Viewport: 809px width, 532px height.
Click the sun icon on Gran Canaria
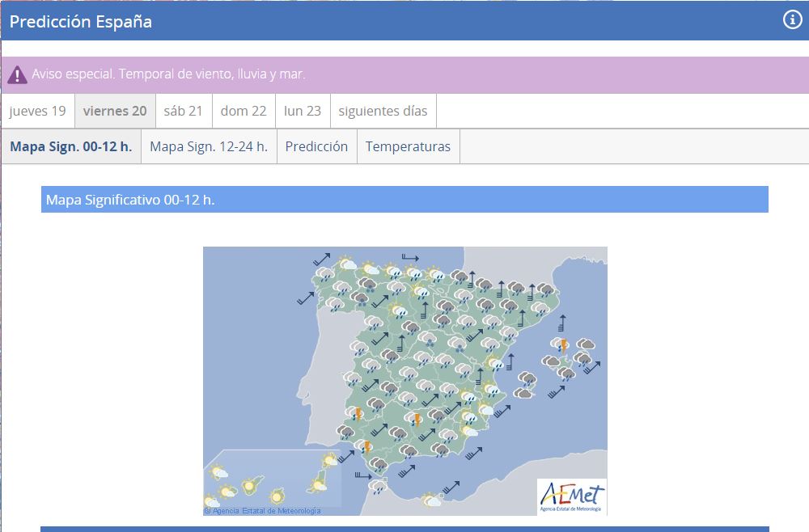(277, 495)
